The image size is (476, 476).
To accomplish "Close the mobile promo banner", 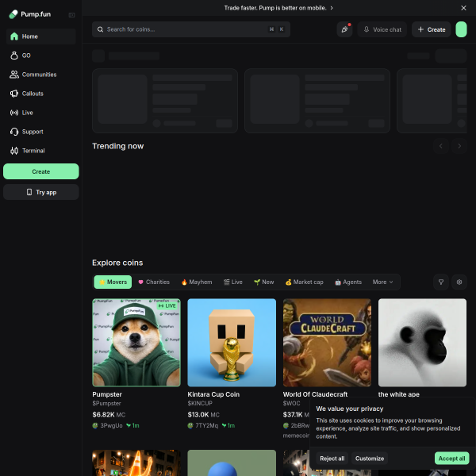I will [463, 8].
